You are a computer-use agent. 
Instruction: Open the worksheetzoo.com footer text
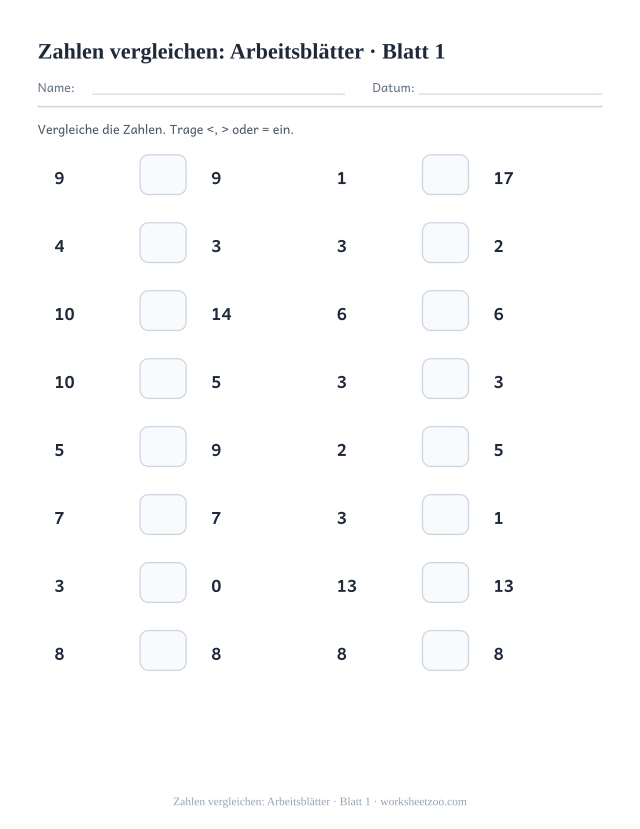point(423,802)
